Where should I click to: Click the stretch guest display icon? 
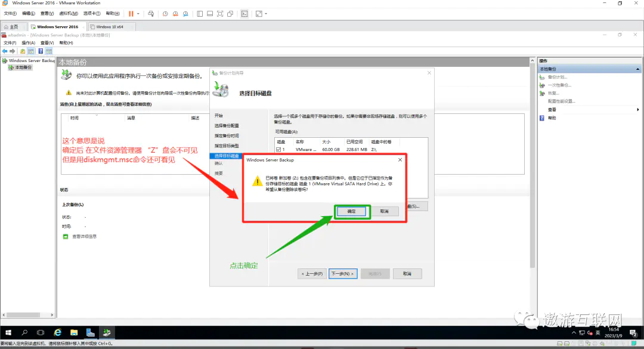click(x=259, y=14)
